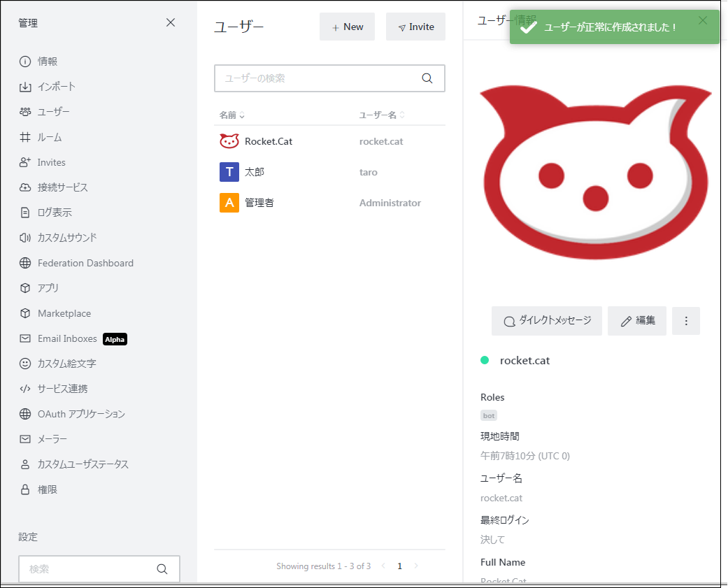
Task: Click the Invite button
Action: point(415,27)
